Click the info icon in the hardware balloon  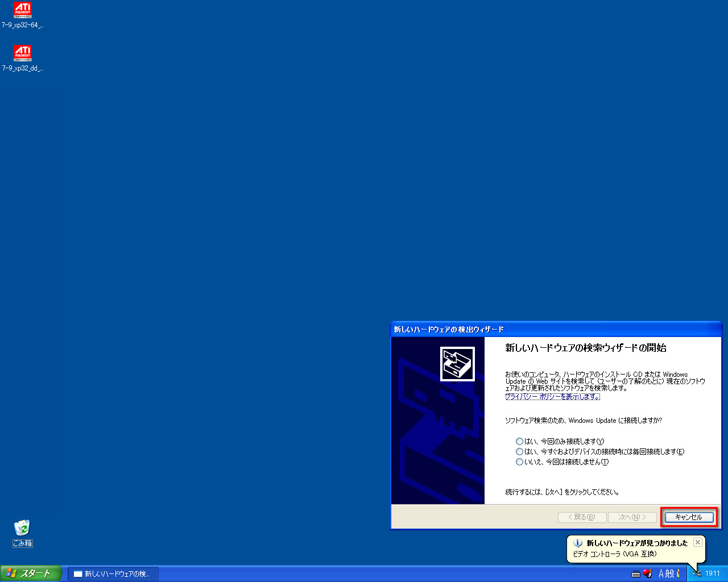[578, 543]
